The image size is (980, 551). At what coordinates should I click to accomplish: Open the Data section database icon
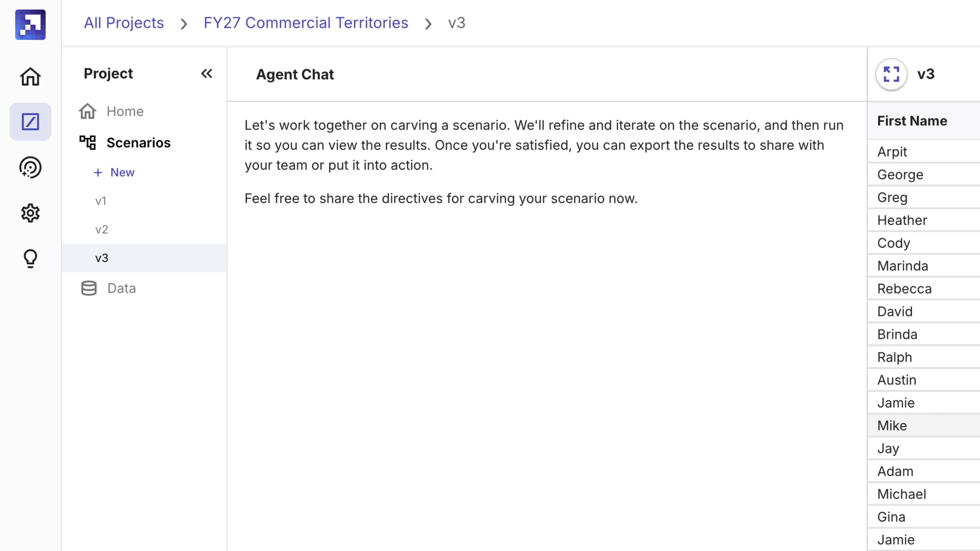(x=88, y=288)
